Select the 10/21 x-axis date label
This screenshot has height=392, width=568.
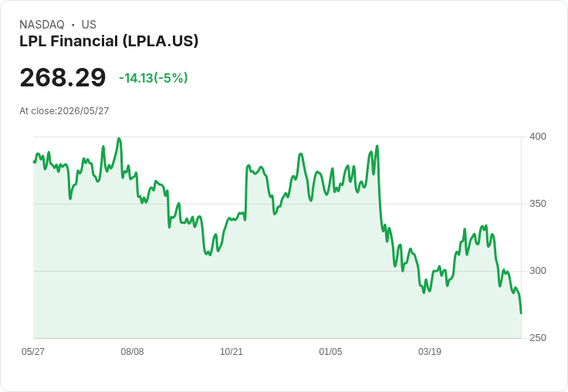coord(232,351)
